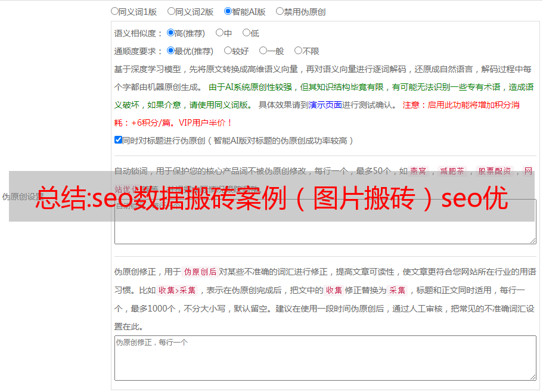Set 通顺度要求 to 不限
Image resolution: width=543 pixels, height=392 pixels.
298,51
